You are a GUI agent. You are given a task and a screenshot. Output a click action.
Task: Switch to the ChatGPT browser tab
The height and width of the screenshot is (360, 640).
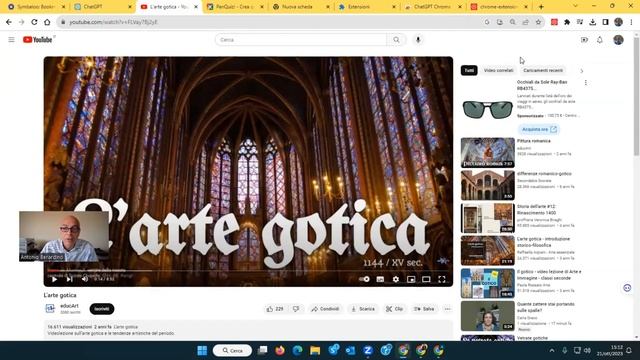(x=103, y=7)
